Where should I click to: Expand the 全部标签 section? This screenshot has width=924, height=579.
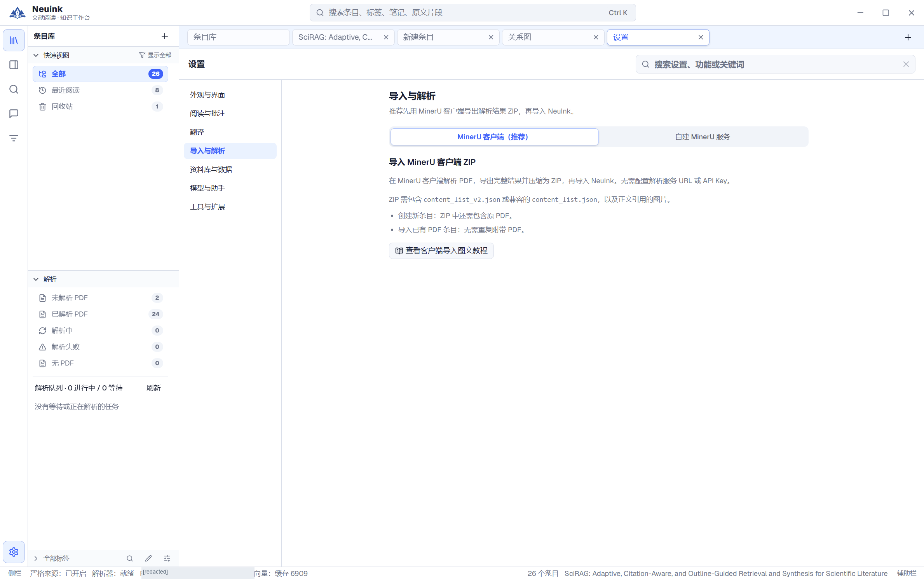click(x=36, y=558)
